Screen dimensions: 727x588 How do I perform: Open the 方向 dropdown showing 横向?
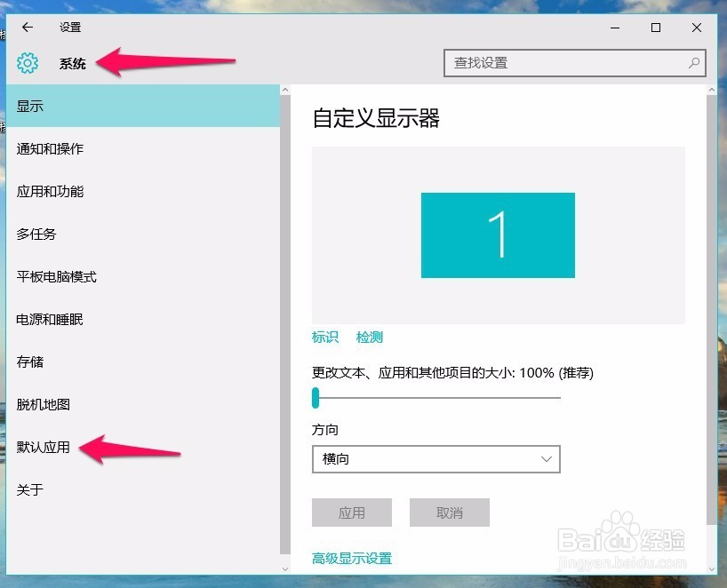[435, 459]
